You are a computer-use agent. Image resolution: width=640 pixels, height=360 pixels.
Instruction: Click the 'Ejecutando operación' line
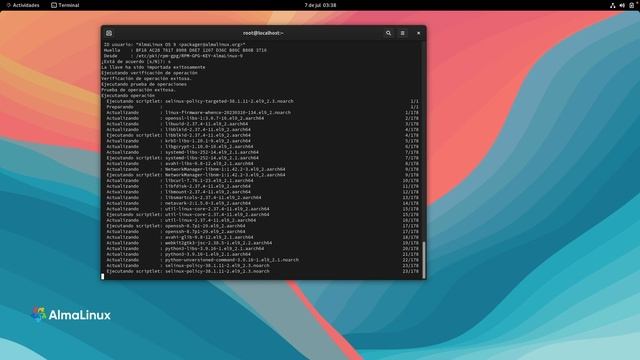(128, 96)
